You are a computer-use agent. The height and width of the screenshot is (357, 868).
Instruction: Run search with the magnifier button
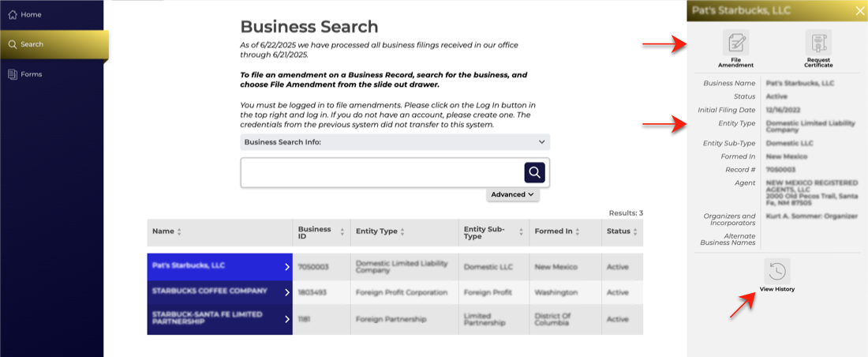point(534,172)
